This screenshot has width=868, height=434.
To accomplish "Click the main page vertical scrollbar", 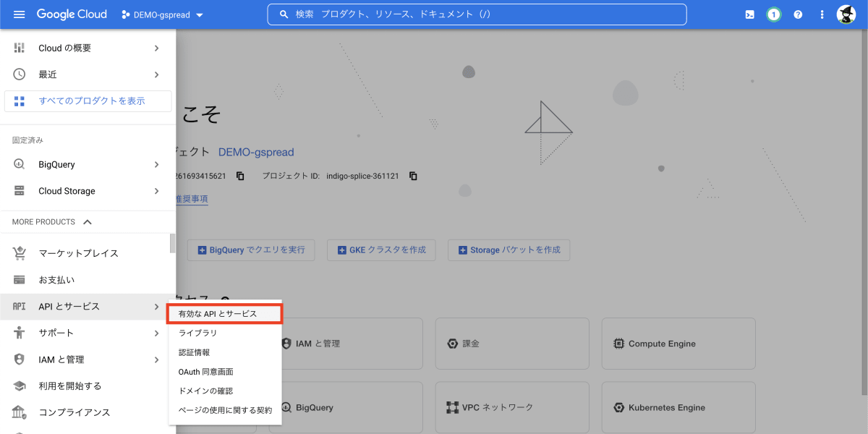I will tap(864, 212).
